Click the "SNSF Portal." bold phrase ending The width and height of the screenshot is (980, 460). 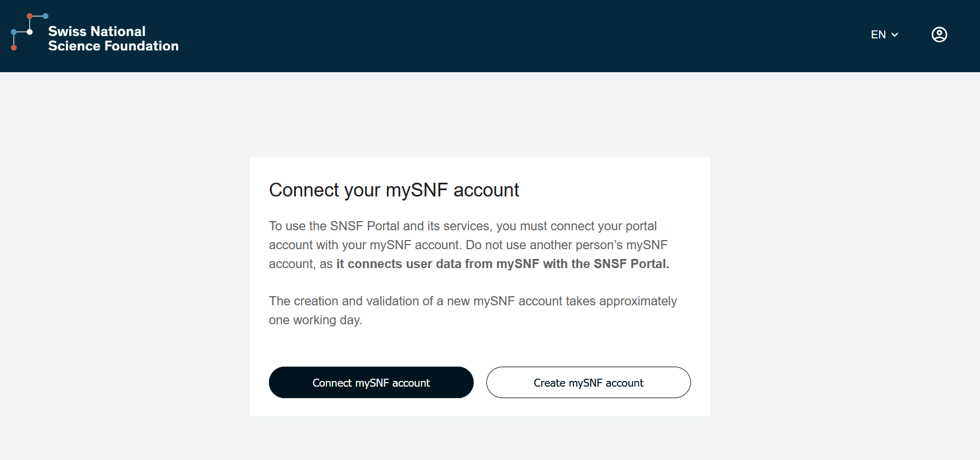point(631,264)
